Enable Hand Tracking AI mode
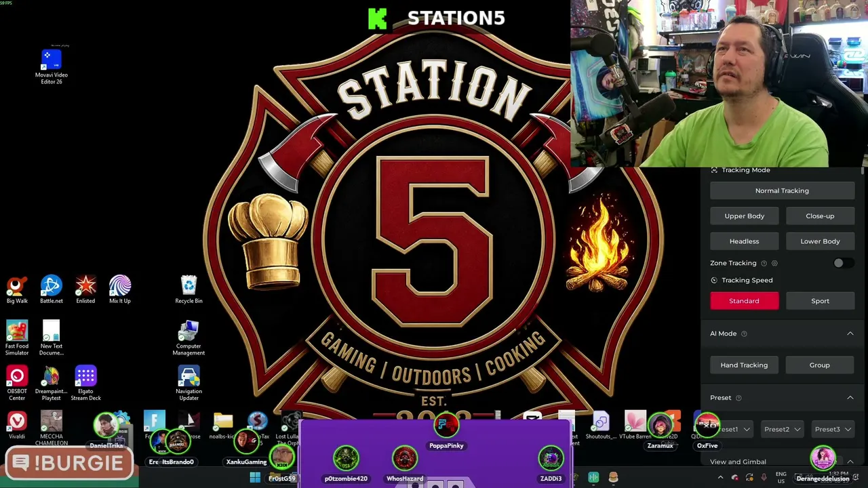 (x=744, y=365)
